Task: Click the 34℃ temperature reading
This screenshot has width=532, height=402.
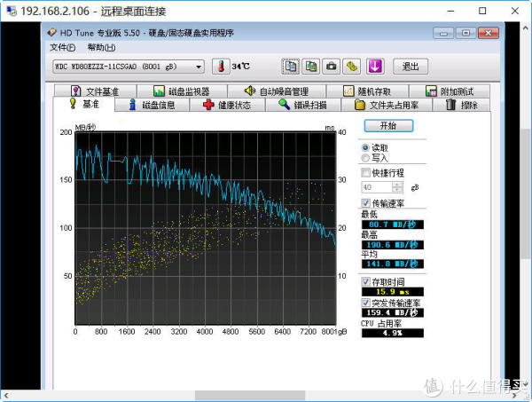Action: coord(240,67)
